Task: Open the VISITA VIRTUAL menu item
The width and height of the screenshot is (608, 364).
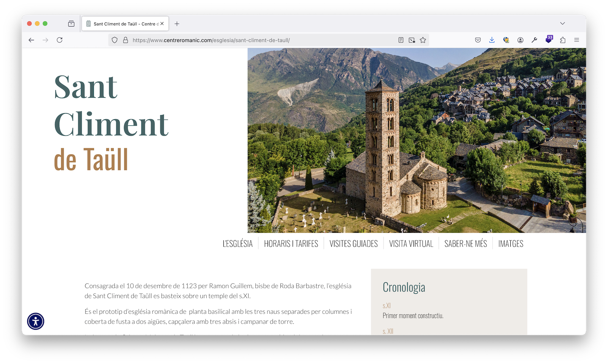Action: tap(411, 244)
